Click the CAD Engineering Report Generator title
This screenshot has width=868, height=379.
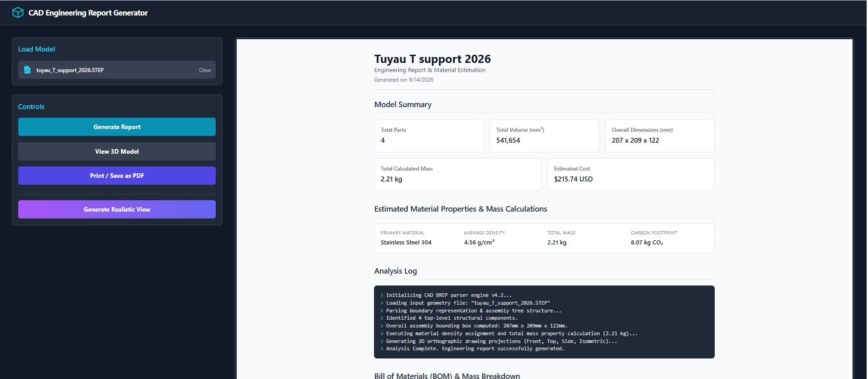88,13
